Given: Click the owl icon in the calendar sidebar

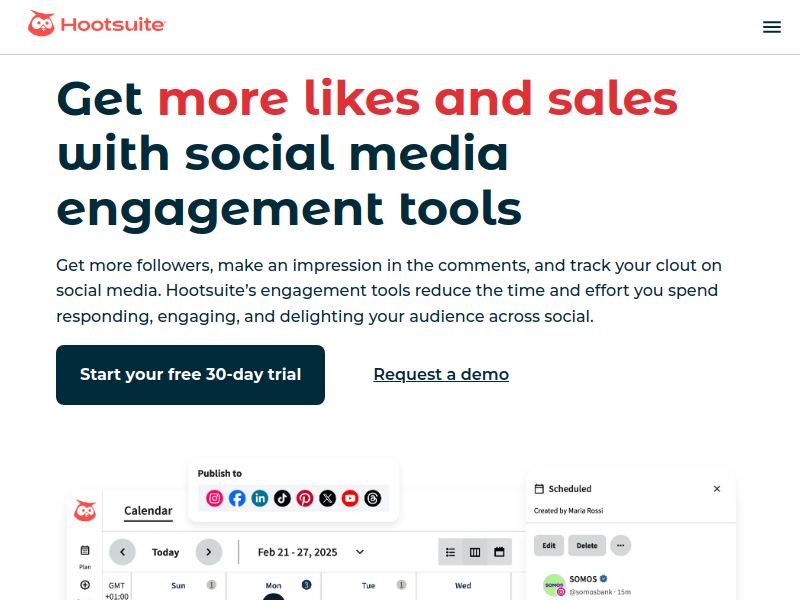Looking at the screenshot, I should coord(85,510).
